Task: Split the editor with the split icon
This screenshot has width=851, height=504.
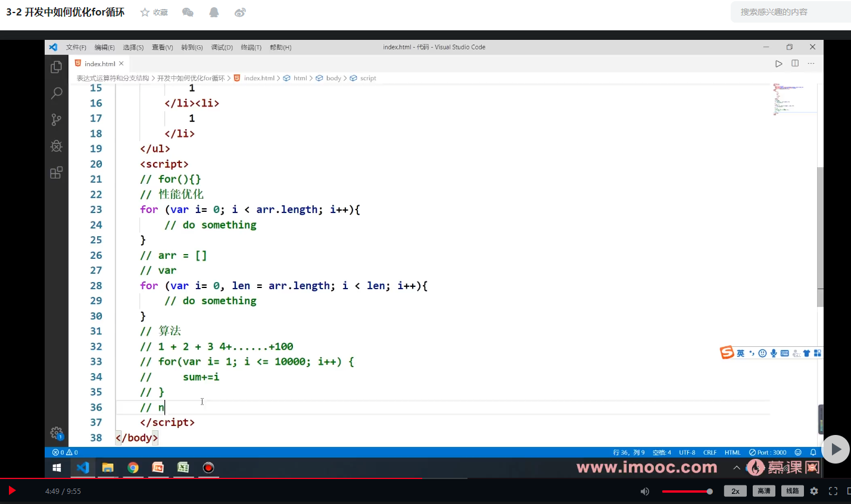Action: 795,63
